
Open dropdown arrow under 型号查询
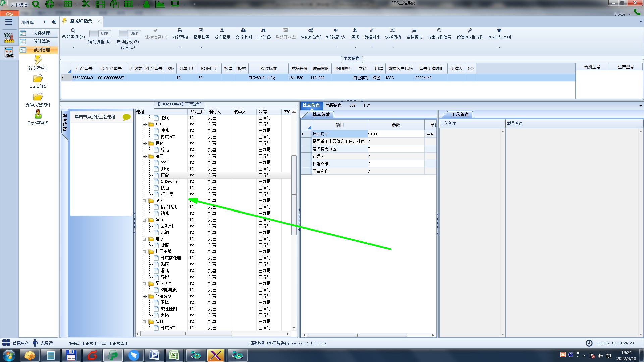(x=73, y=47)
